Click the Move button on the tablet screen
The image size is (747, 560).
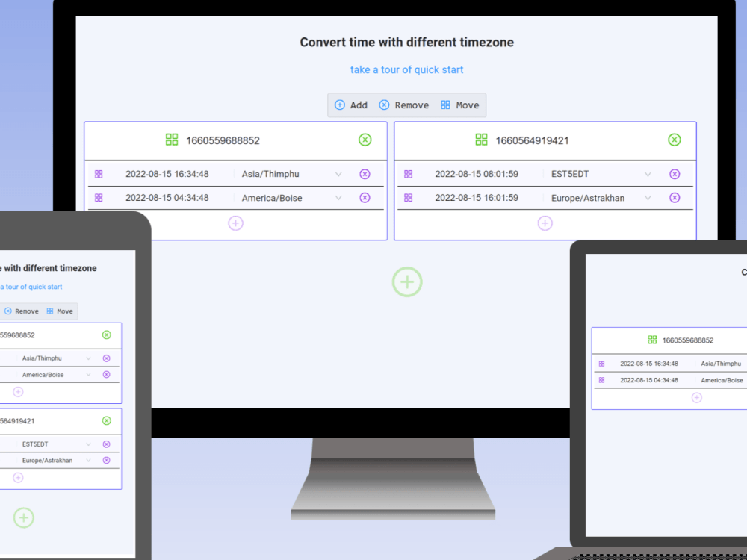(x=60, y=311)
